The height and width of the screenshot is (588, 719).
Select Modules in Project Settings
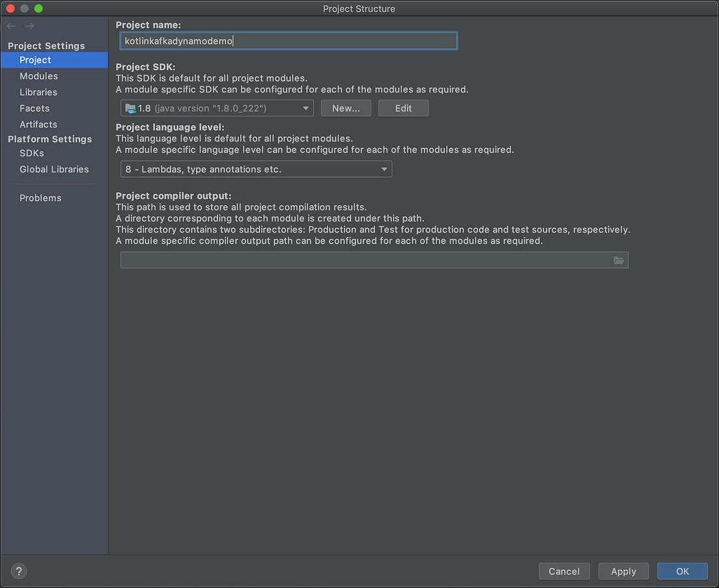[x=39, y=76]
